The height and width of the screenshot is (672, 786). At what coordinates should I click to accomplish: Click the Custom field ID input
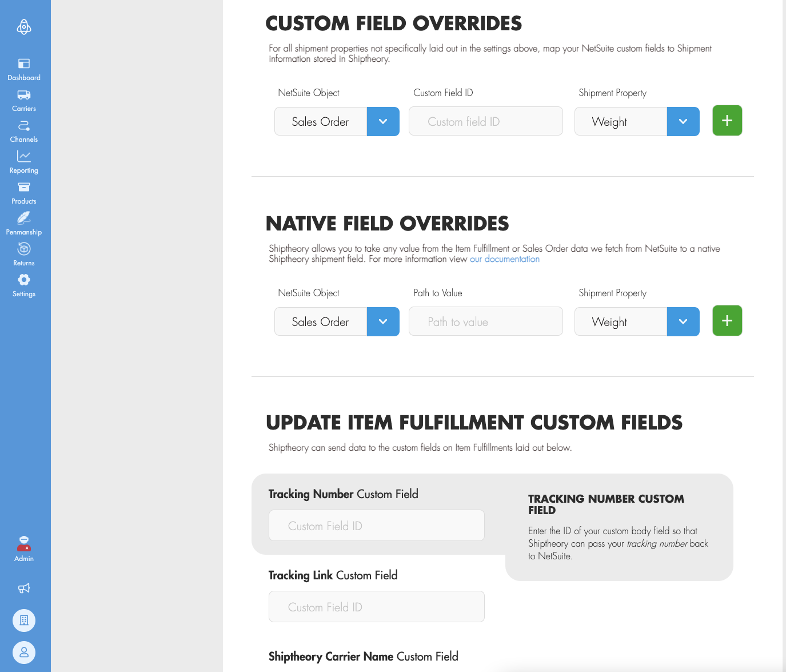[x=486, y=121]
